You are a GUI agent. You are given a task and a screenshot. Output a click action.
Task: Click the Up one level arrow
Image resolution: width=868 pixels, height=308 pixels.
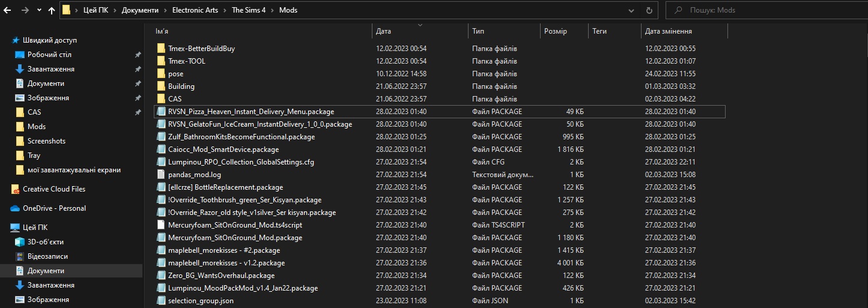(51, 10)
